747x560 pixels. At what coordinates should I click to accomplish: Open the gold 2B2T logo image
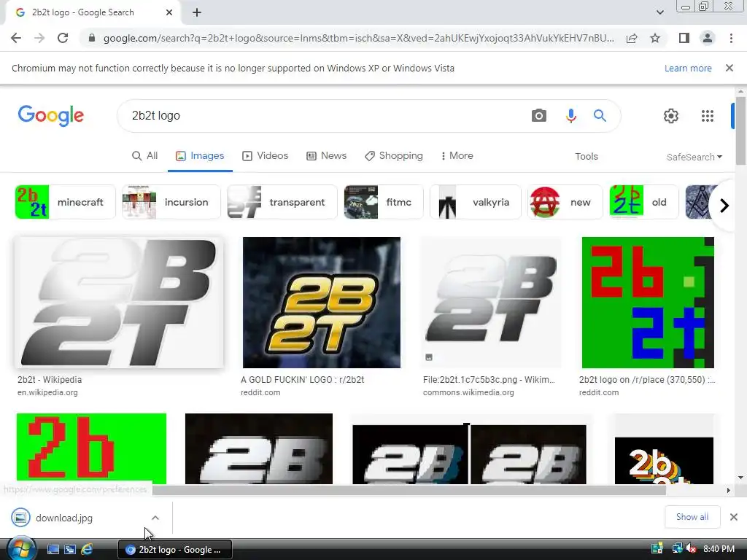322,303
